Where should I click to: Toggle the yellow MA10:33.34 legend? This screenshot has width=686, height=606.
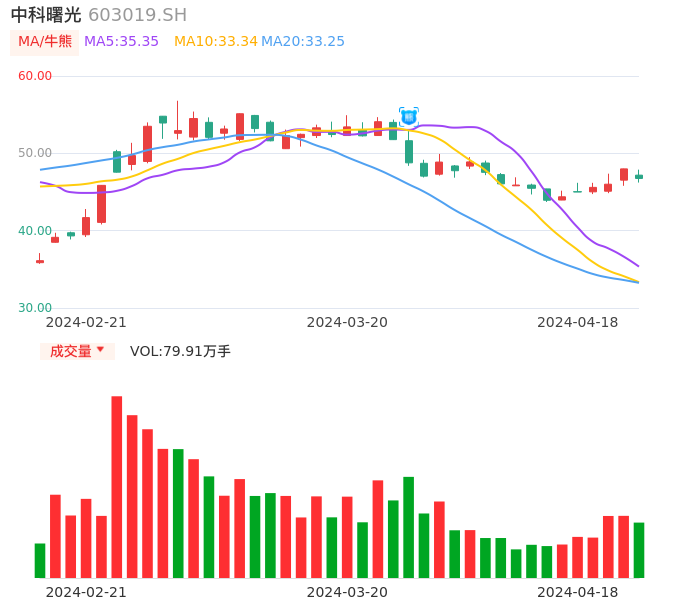[215, 41]
